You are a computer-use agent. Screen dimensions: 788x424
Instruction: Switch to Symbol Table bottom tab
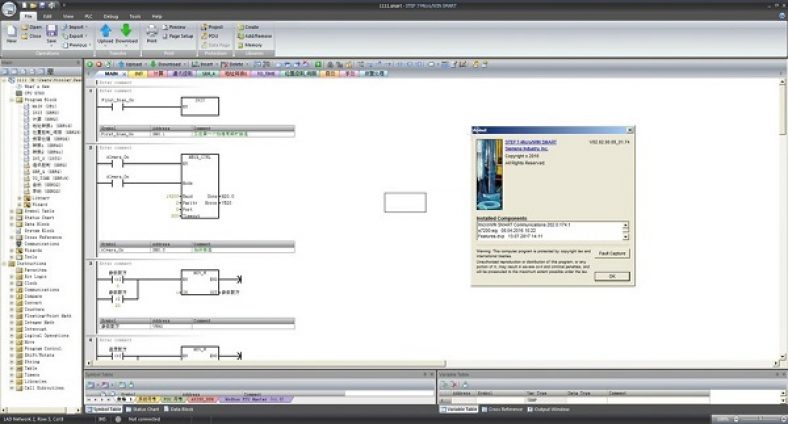coord(104,409)
